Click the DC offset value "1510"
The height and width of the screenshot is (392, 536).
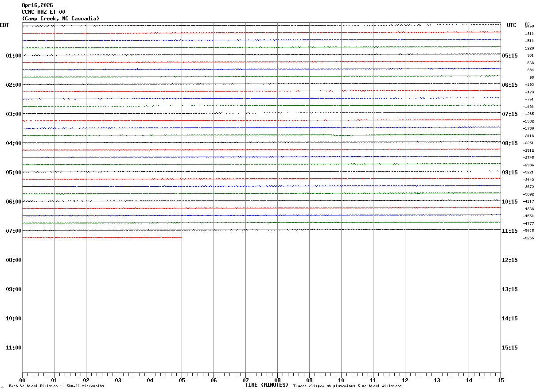[529, 41]
